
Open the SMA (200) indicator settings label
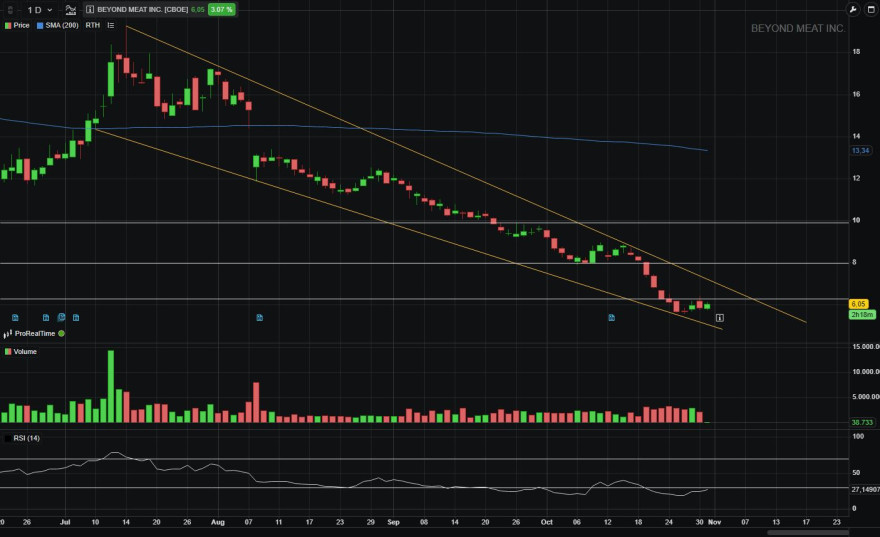(x=62, y=25)
